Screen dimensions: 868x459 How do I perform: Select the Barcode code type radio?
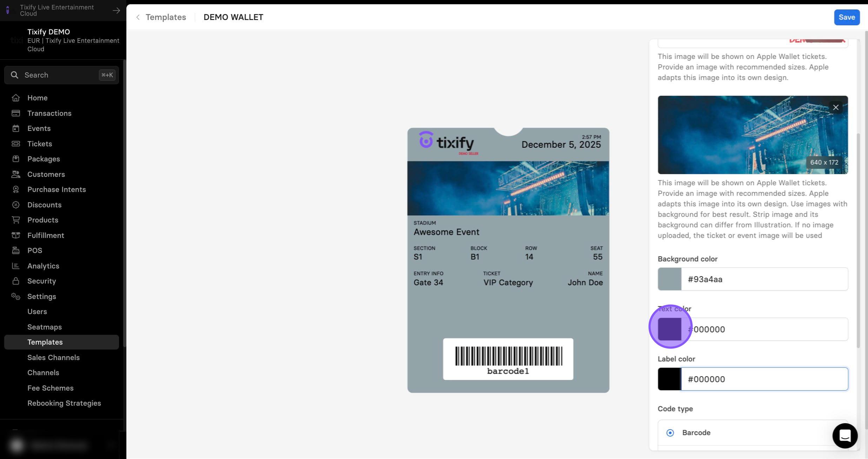click(670, 433)
